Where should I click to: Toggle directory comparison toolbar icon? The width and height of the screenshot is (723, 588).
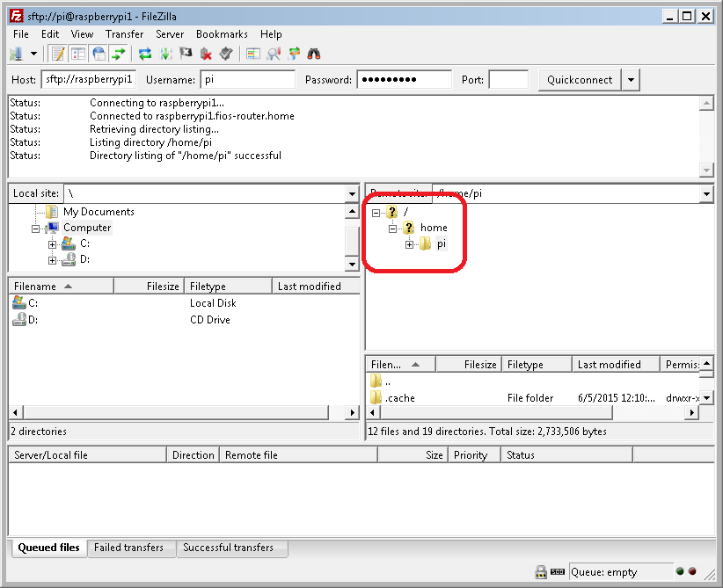tap(253, 54)
